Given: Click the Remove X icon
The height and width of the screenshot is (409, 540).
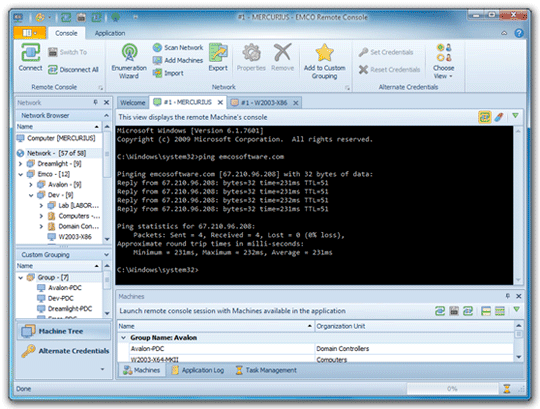Looking at the screenshot, I should [282, 57].
